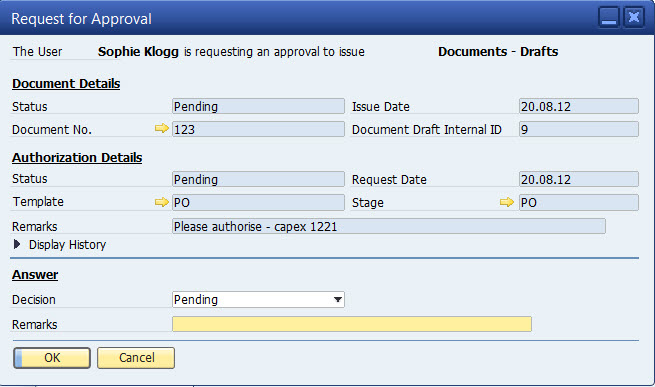Confirm with the OK button
The height and width of the screenshot is (387, 655).
click(x=52, y=358)
